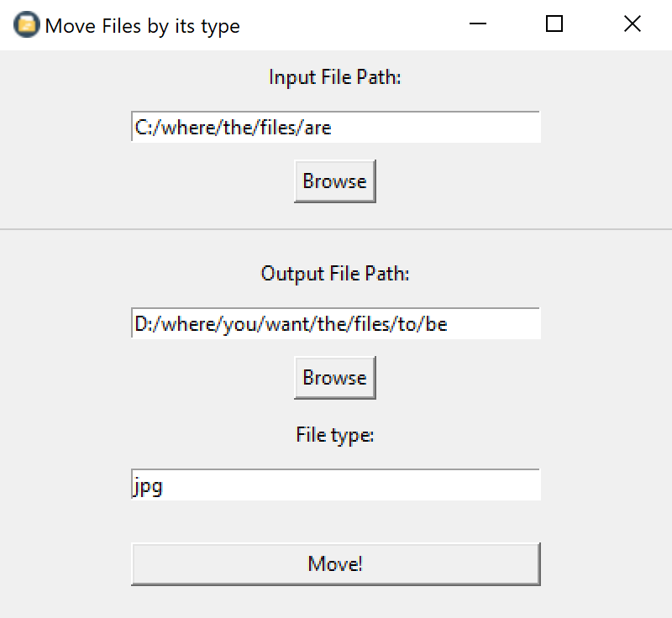Image resolution: width=672 pixels, height=618 pixels.
Task: Select the File type entry box
Action: [x=334, y=484]
